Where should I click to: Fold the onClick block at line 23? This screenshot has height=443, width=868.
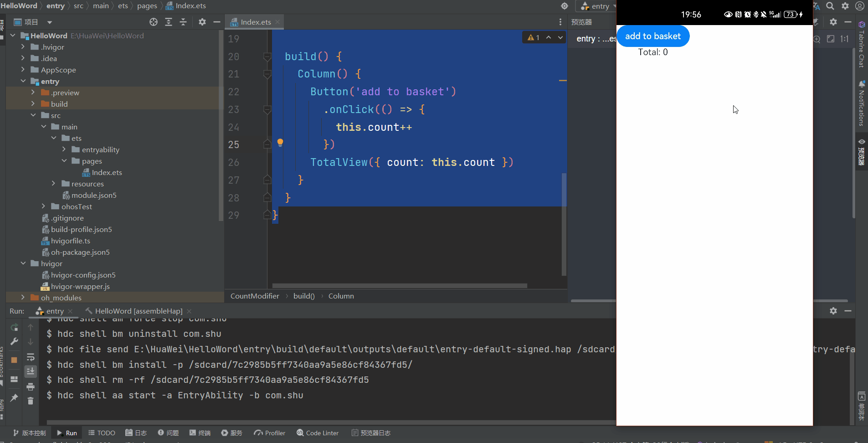[x=267, y=109]
